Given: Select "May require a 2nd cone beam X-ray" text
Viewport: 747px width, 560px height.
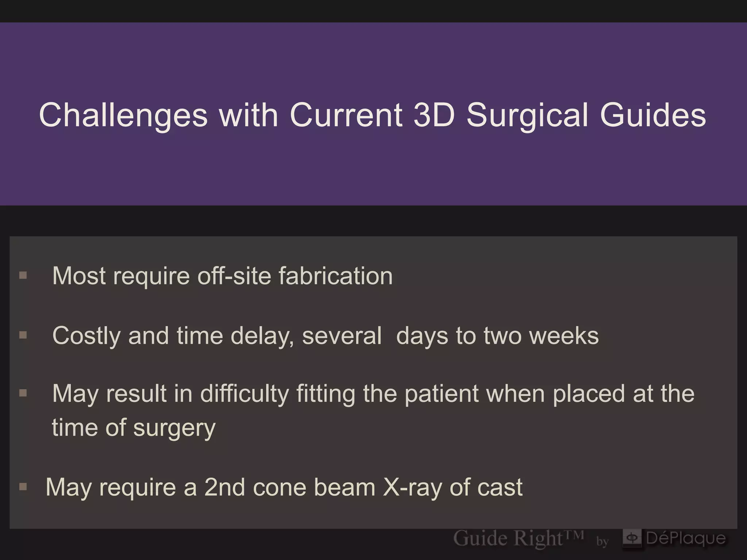Looking at the screenshot, I should tap(284, 487).
